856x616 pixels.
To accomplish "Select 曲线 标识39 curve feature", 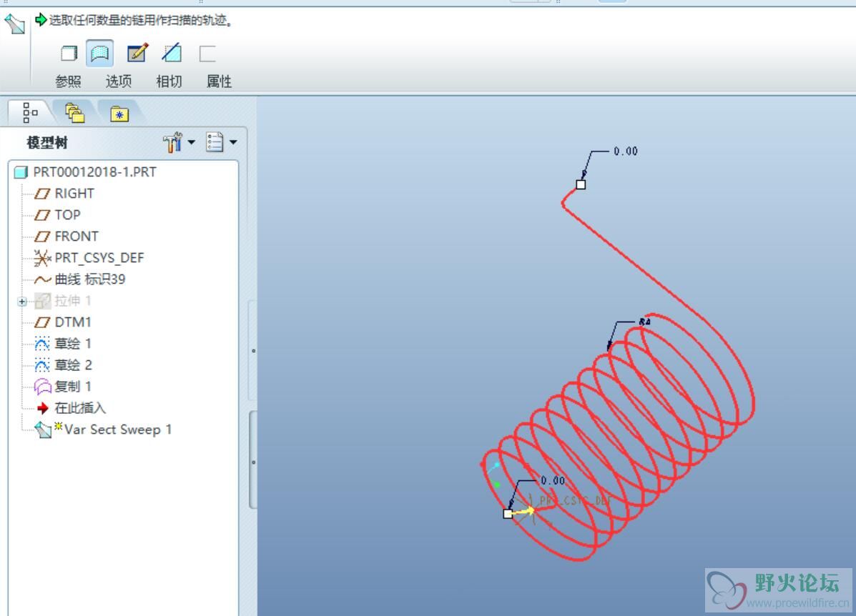I will point(89,279).
